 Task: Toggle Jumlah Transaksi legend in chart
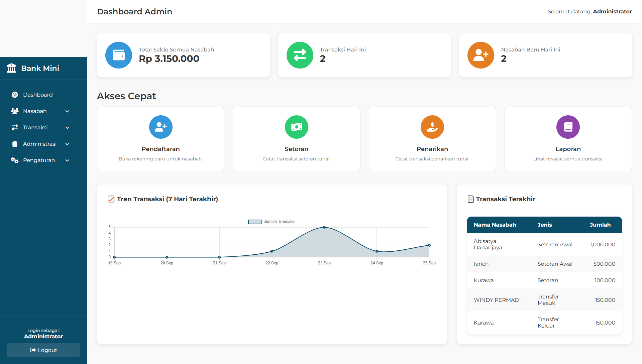(x=272, y=222)
